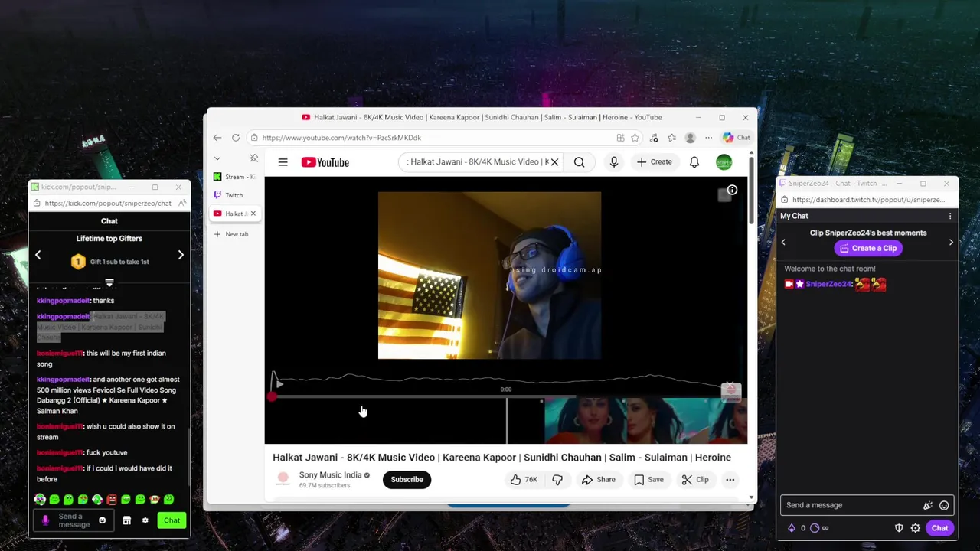Collapse the Kick gifters banner handle
The height and width of the screenshot is (551, 980).
coord(109,283)
